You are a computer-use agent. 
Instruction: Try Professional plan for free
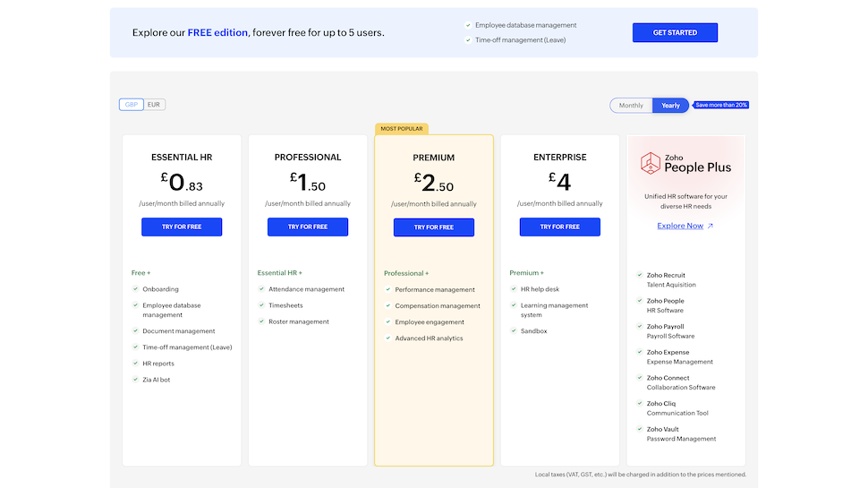point(308,227)
